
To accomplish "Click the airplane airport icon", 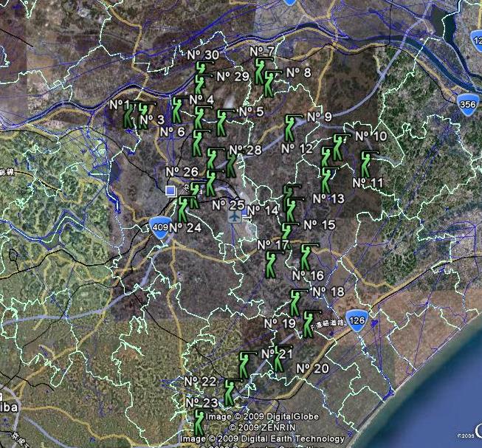I will (235, 218).
